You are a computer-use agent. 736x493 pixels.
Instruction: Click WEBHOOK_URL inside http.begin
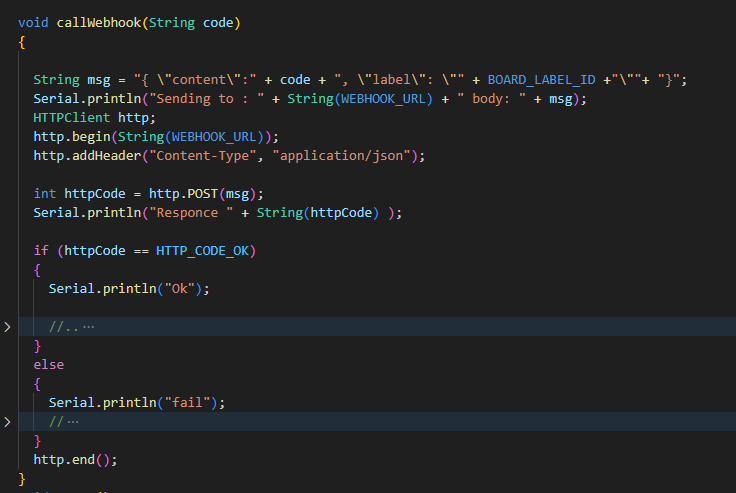(x=214, y=137)
